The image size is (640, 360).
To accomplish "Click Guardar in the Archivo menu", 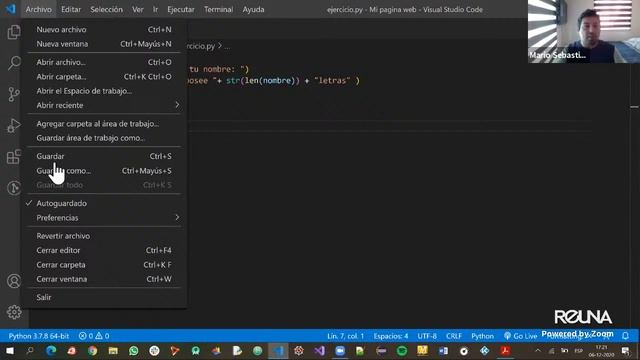I will pos(104,156).
